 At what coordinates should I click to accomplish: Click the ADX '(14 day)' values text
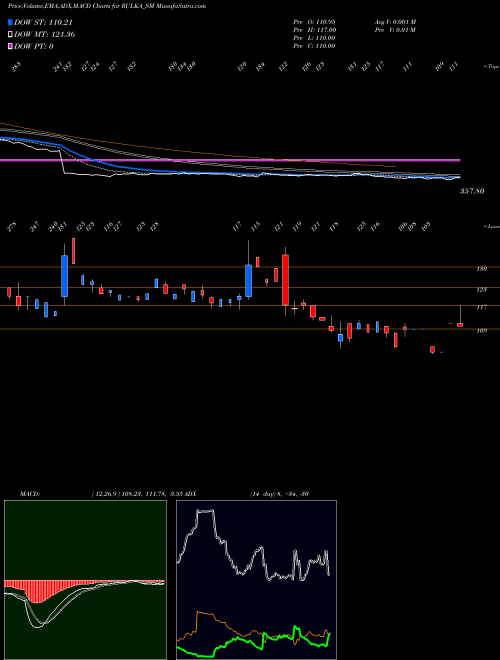tap(279, 494)
